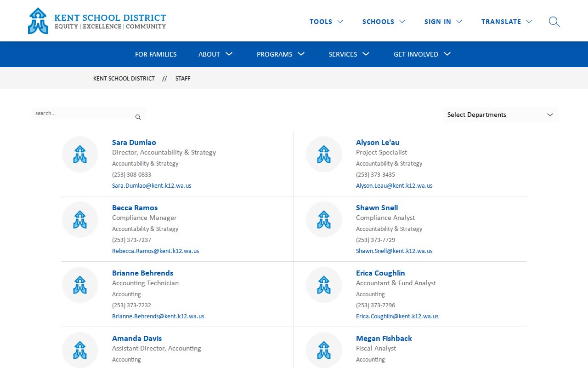Email Rebecca.Ramos@kent.k12.wa.us
The height and width of the screenshot is (368, 588).
[x=156, y=251]
